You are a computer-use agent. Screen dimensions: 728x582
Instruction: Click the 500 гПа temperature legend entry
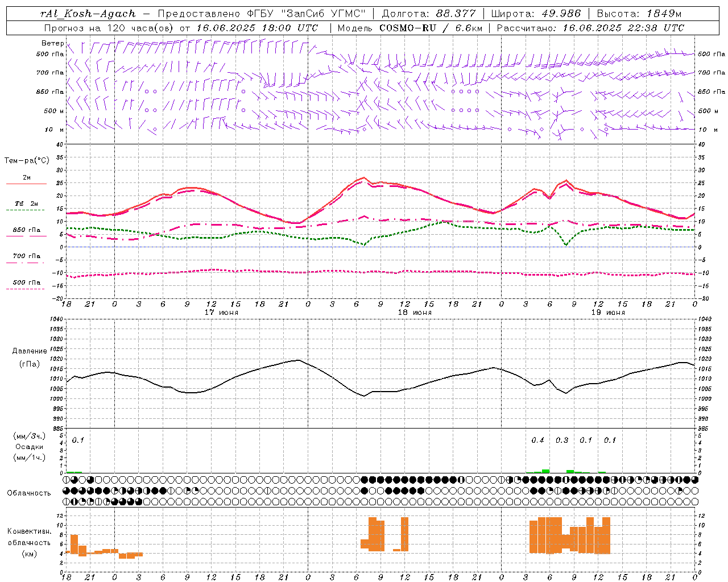(26, 282)
